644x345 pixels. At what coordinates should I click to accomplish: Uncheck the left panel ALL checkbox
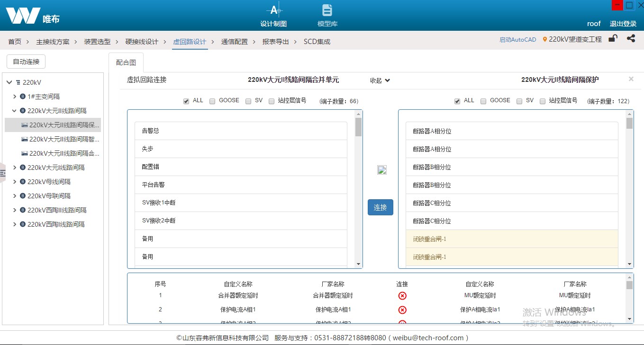click(x=186, y=101)
